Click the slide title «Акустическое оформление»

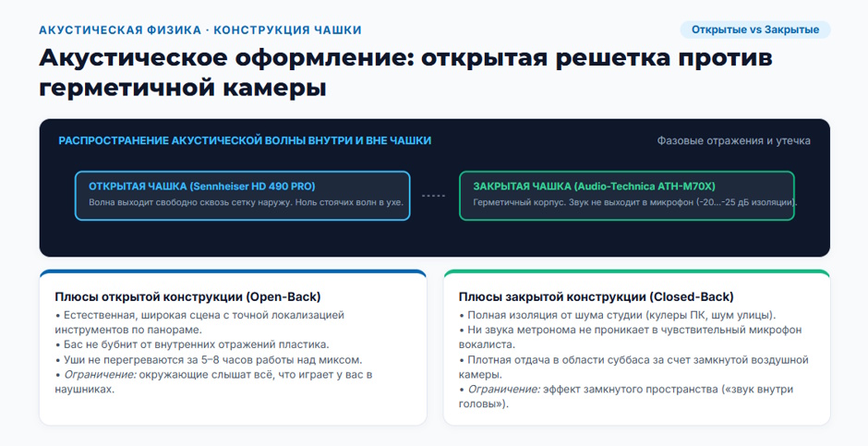point(225,58)
